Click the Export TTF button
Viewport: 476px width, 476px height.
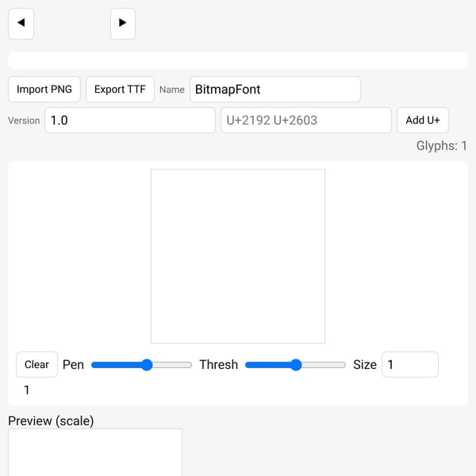[120, 89]
